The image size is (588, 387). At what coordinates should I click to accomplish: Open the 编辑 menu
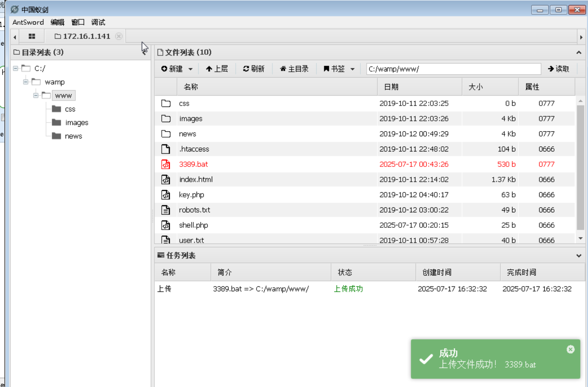pyautogui.click(x=57, y=22)
